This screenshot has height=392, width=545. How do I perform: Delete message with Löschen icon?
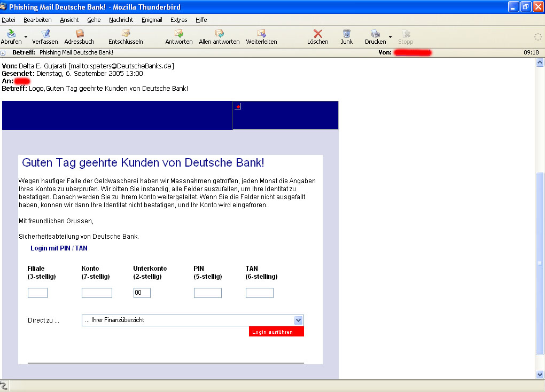pyautogui.click(x=318, y=34)
